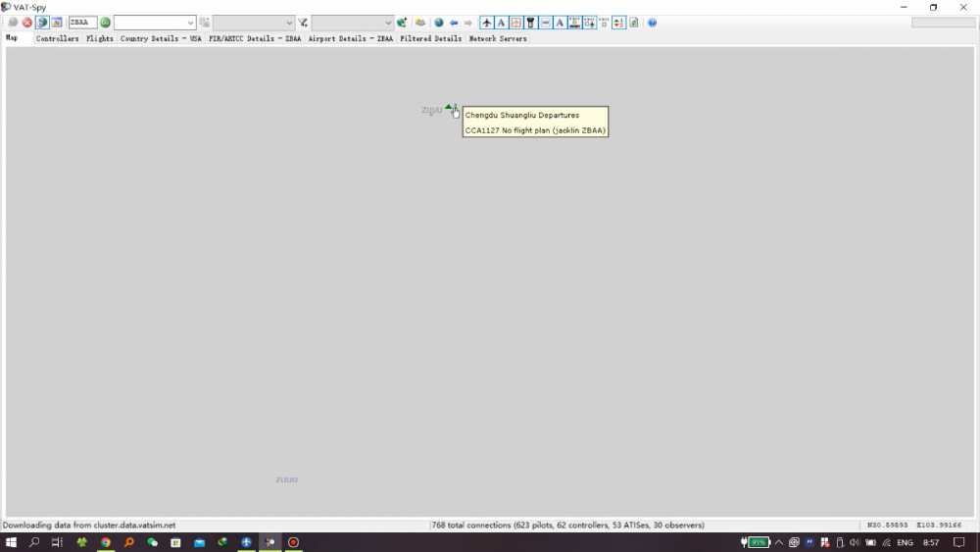Click the globe with plus star icon
Viewport: 980px width, 552px height.
(402, 23)
